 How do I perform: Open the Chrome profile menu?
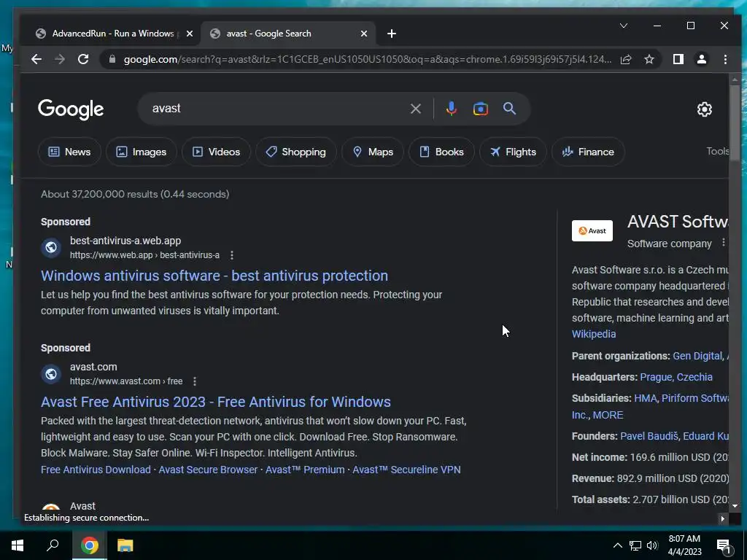pos(702,59)
